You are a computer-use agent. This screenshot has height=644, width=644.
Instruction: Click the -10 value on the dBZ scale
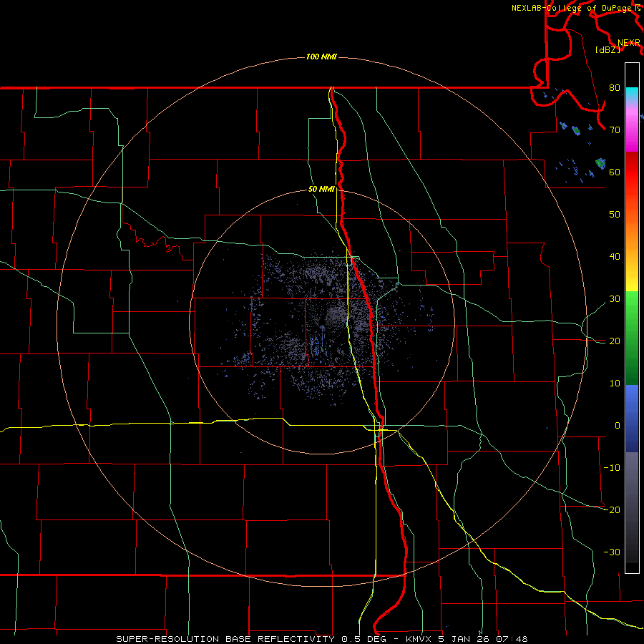[612, 468]
